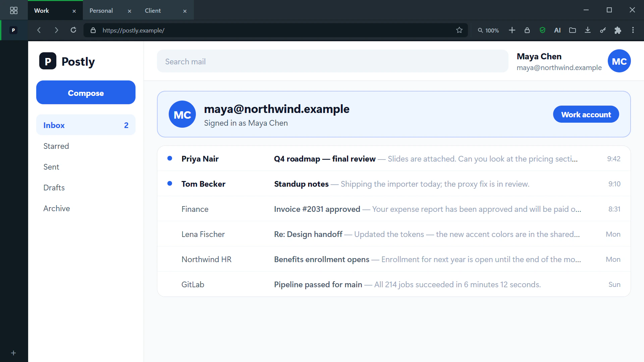Viewport: 644px width, 362px height.
Task: Go back with the back arrow
Action: 39,30
